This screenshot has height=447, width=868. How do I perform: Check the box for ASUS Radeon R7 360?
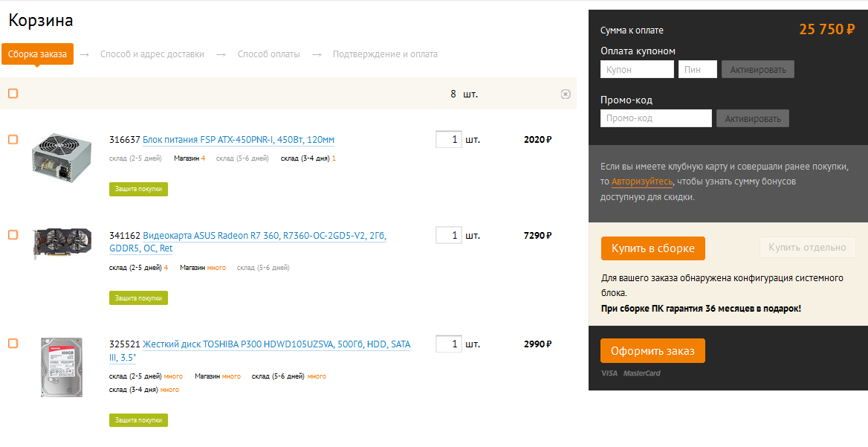13,236
